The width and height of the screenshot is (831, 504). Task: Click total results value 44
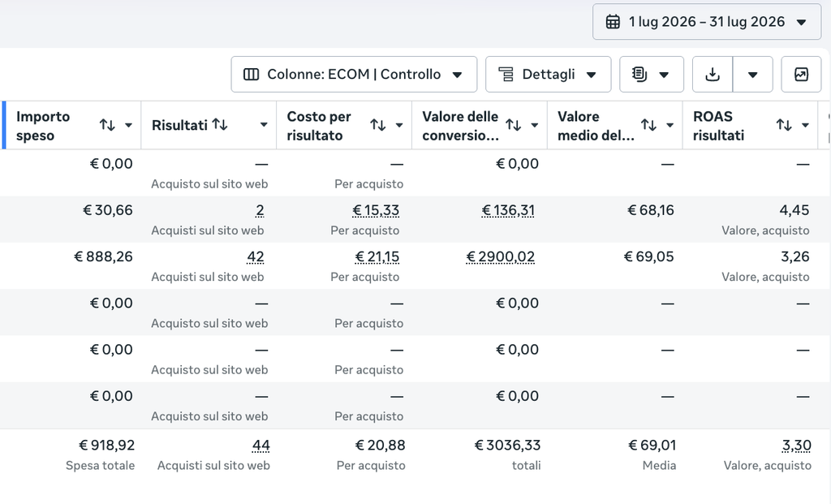(260, 446)
